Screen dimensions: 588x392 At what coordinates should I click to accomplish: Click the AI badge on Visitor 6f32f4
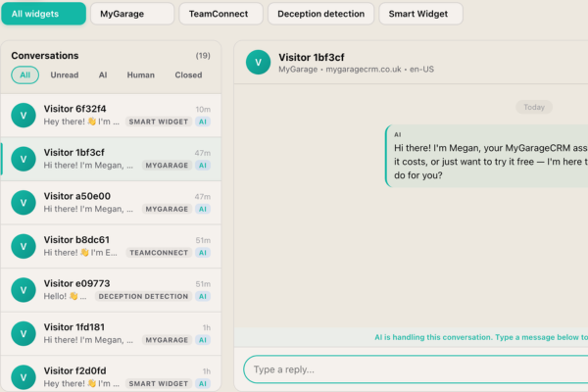click(203, 122)
